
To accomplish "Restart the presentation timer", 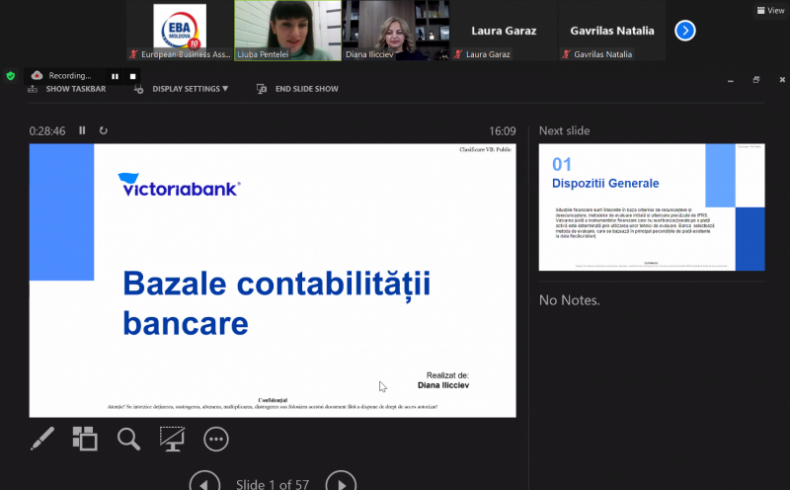I will coord(103,130).
